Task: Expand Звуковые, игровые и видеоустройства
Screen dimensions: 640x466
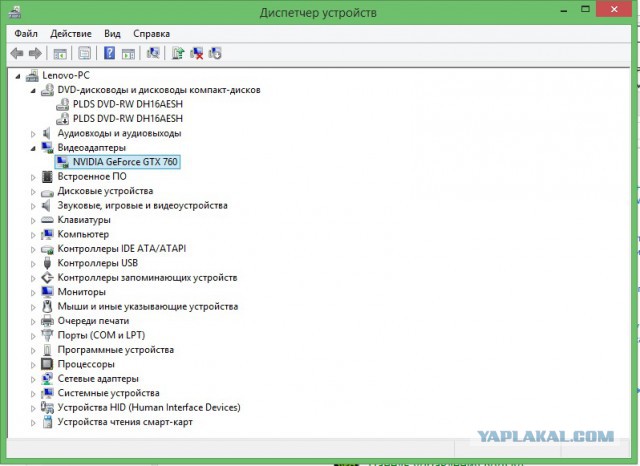Action: click(x=33, y=206)
